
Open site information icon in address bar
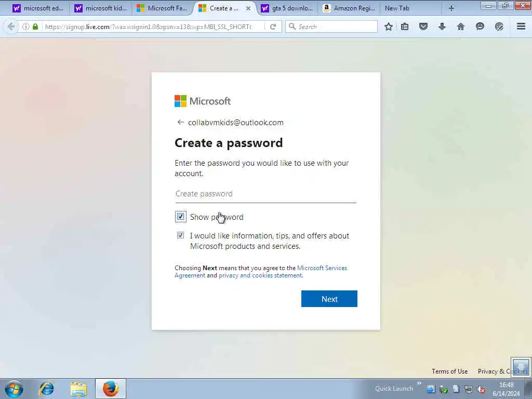26,26
